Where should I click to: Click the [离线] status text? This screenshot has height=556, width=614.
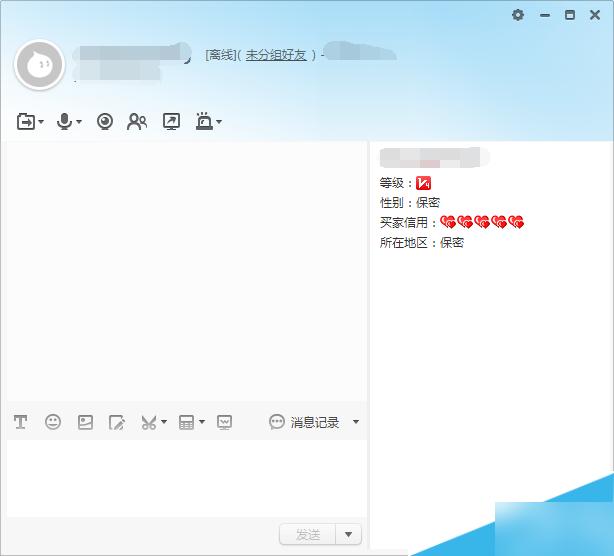220,55
